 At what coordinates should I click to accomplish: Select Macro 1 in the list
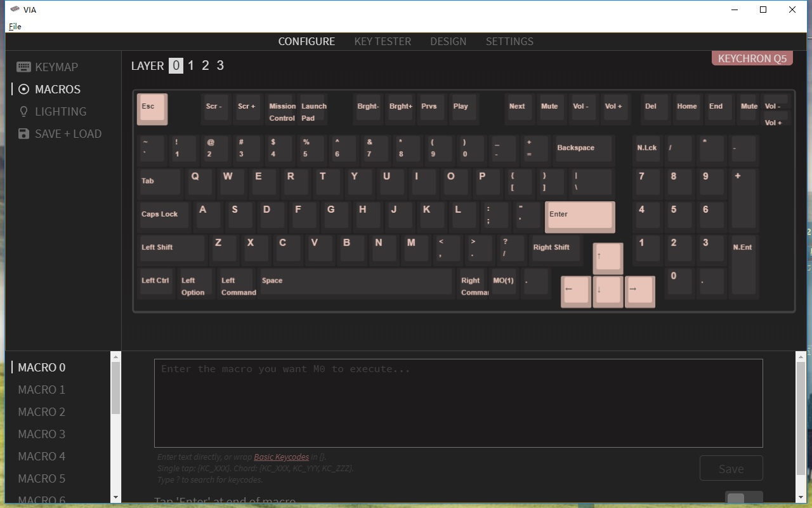pos(42,389)
